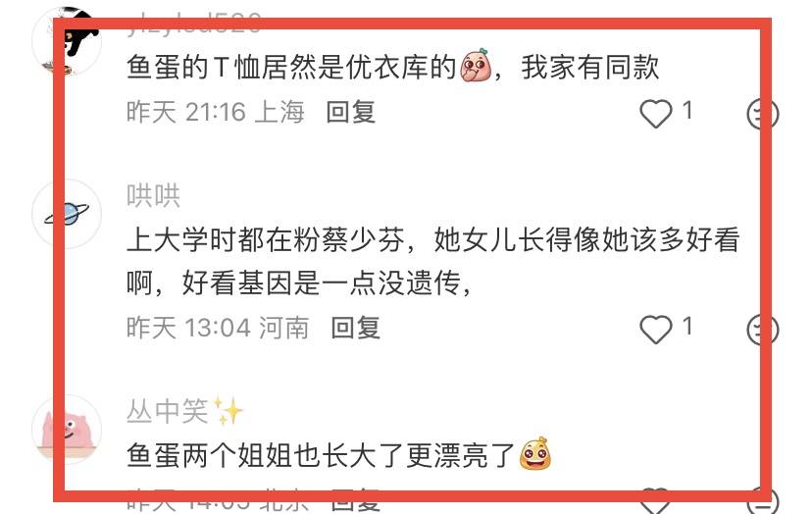Reply to the 昨天 13:04 河南 comment

(x=355, y=328)
